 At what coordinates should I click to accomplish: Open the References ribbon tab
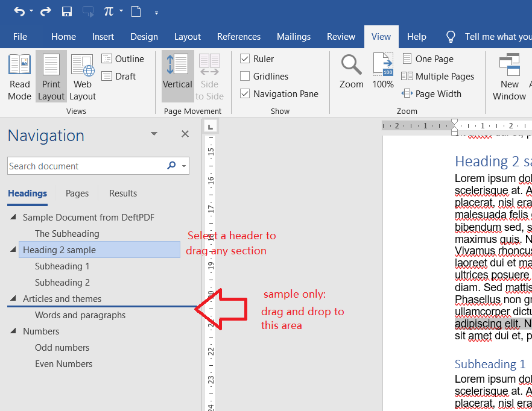click(238, 37)
